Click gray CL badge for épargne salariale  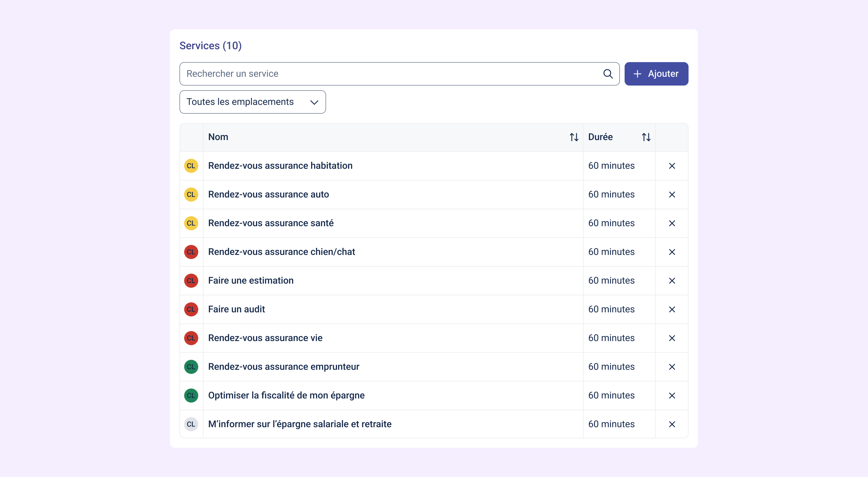[191, 424]
